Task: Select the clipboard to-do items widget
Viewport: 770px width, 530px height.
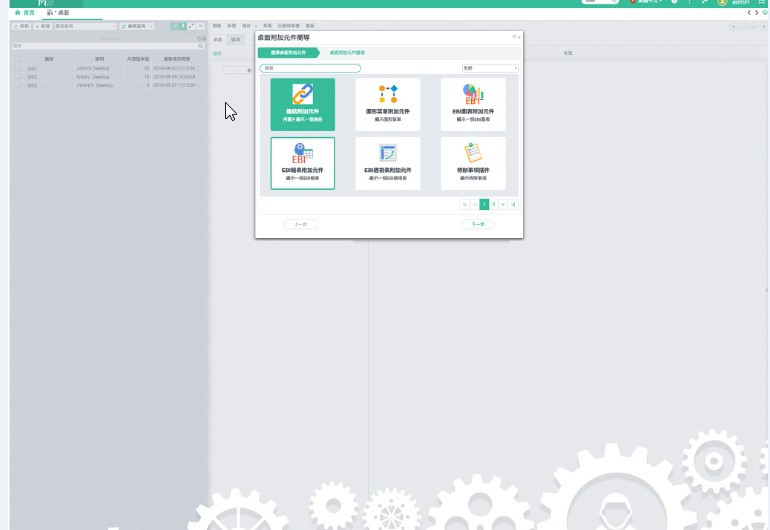Action: pos(473,163)
